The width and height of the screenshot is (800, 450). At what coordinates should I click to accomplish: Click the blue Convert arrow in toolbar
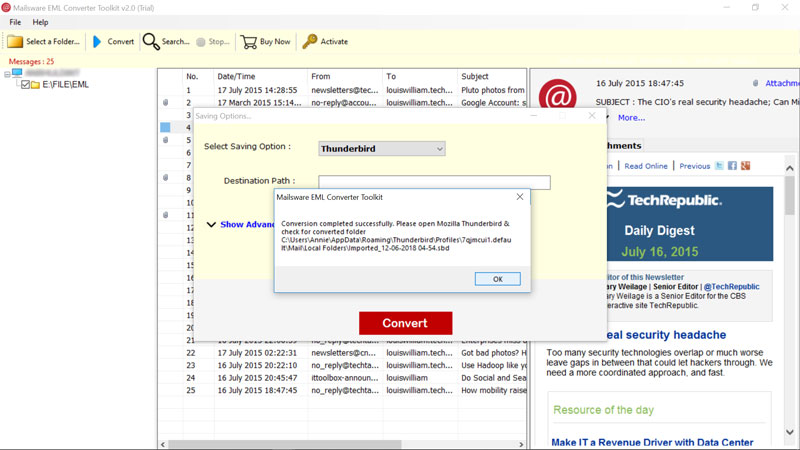click(97, 41)
